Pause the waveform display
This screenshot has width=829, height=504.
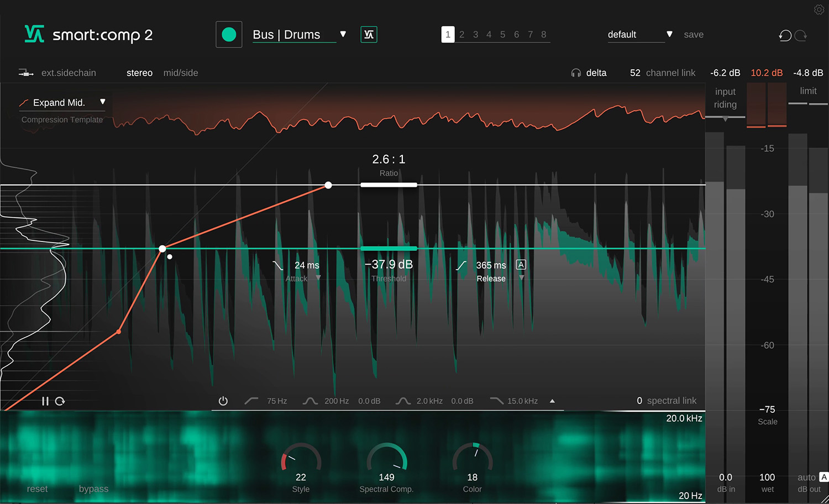(45, 401)
